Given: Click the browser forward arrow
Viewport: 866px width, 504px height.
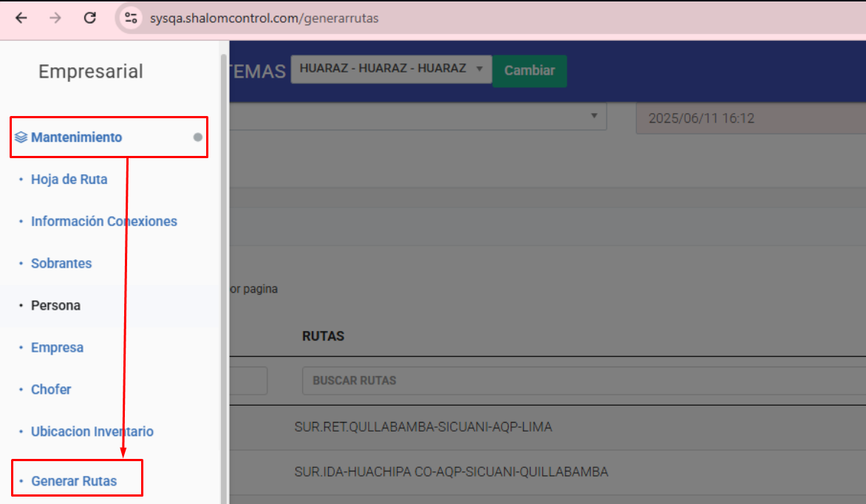Looking at the screenshot, I should pyautogui.click(x=55, y=18).
